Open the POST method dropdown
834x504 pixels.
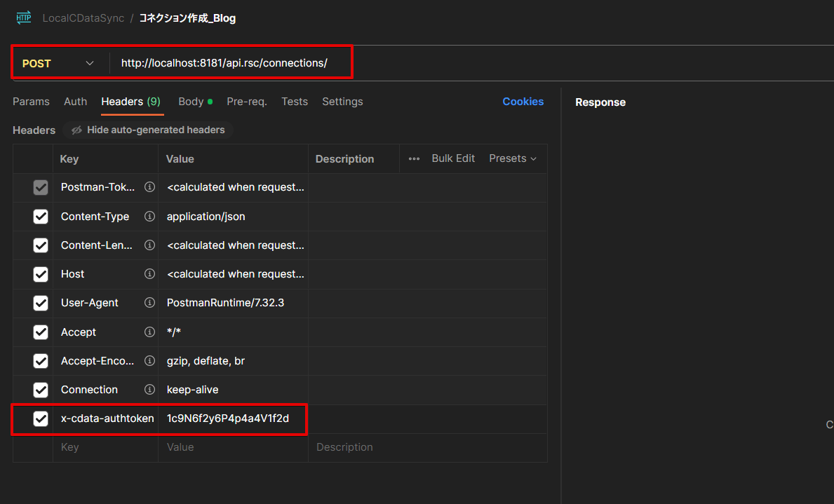point(59,64)
